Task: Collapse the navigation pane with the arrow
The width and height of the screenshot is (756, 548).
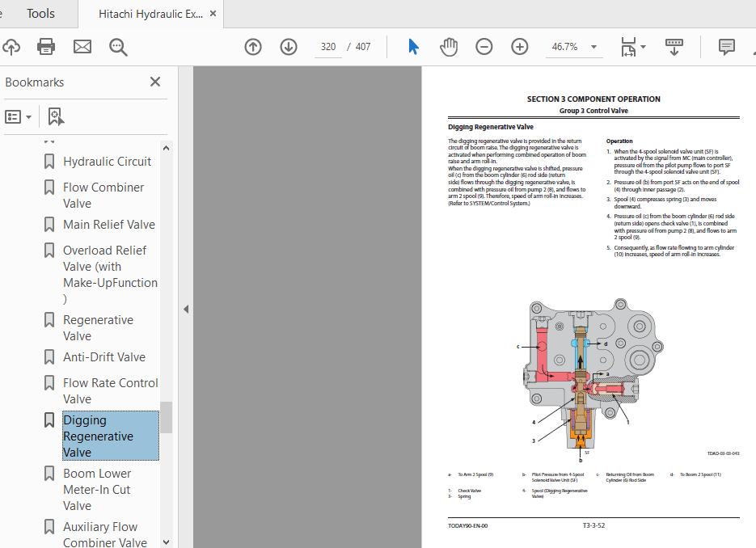Action: click(185, 309)
